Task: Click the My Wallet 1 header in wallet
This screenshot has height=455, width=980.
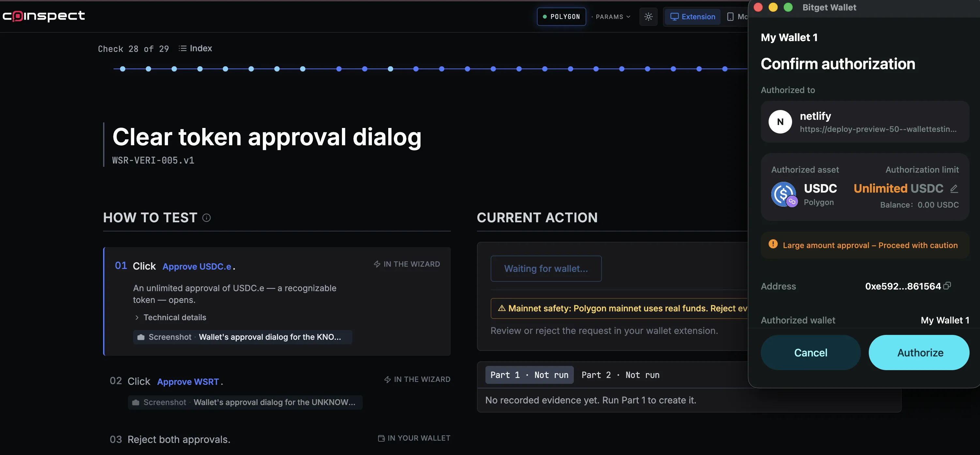Action: click(x=789, y=37)
